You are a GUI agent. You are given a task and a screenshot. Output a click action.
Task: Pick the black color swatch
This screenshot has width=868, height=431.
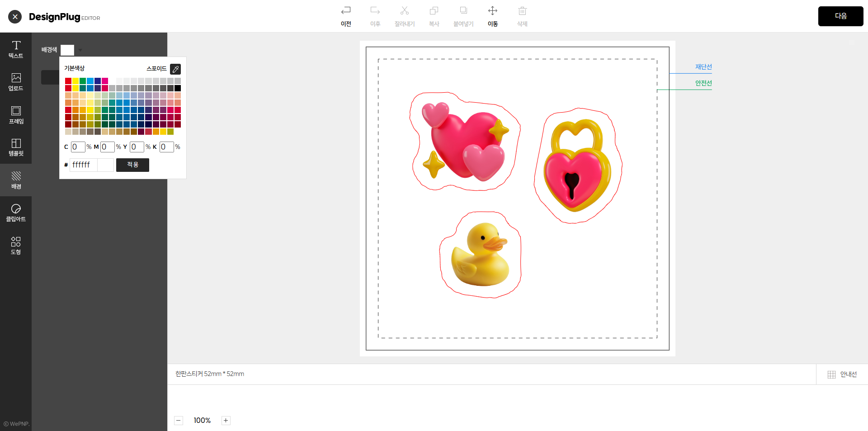(178, 88)
